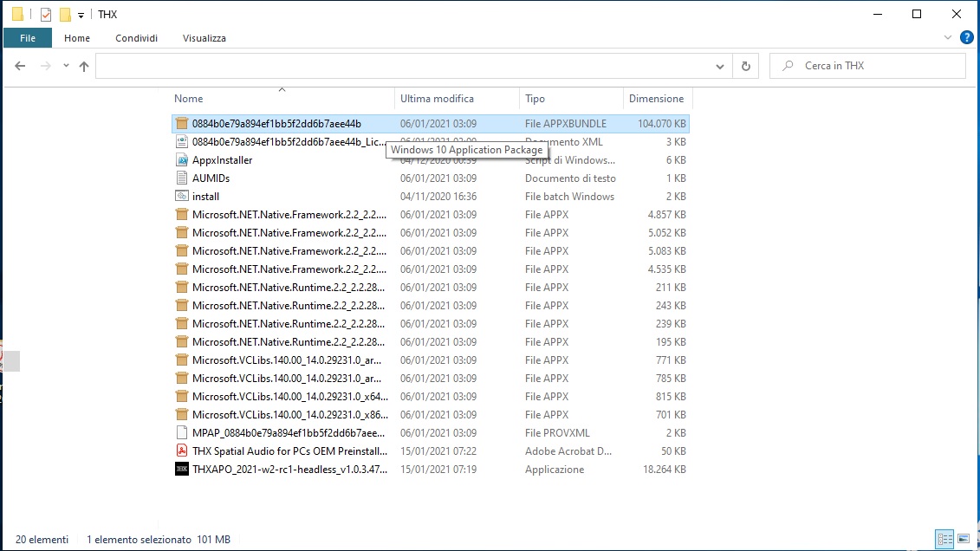Select the file name ending with '_Lic...'
The image size is (980, 551).
(289, 142)
